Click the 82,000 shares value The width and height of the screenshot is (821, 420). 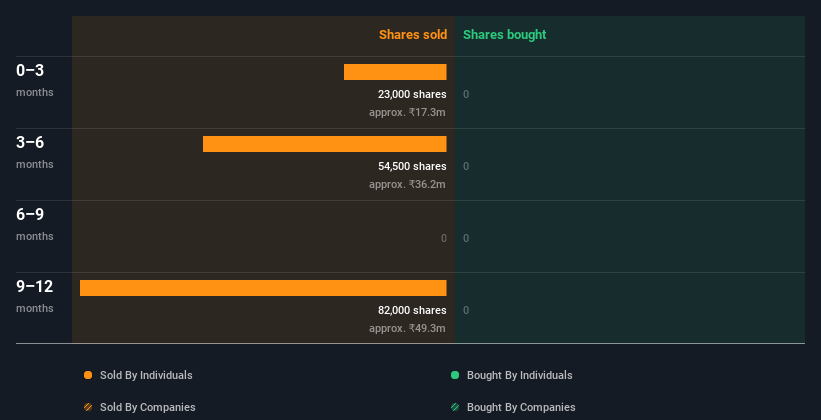click(x=412, y=311)
